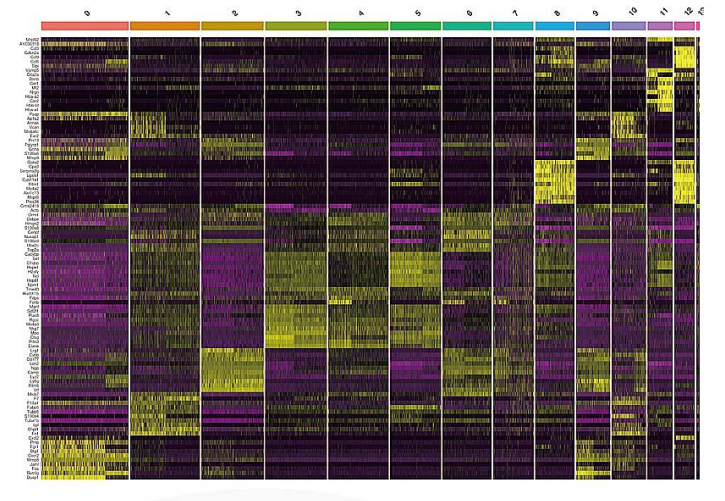Select the orange cluster 1 color bar
The image size is (725, 501).
coord(165,25)
